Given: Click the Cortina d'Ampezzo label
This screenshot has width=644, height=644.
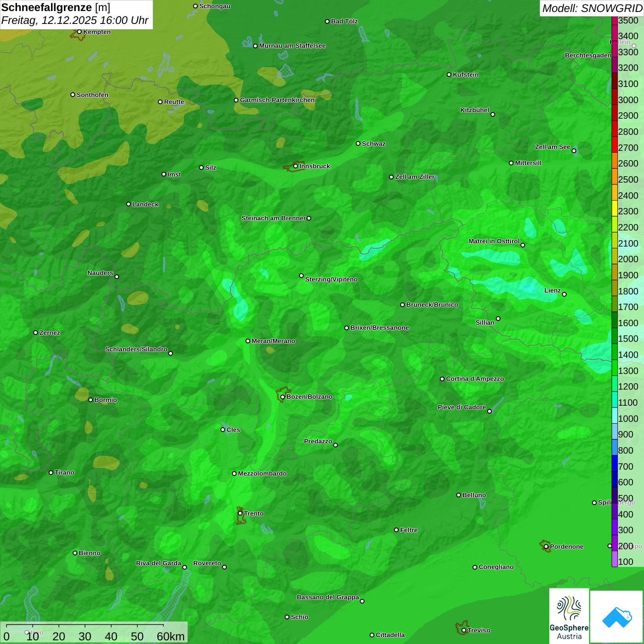Looking at the screenshot, I should pos(475,379).
